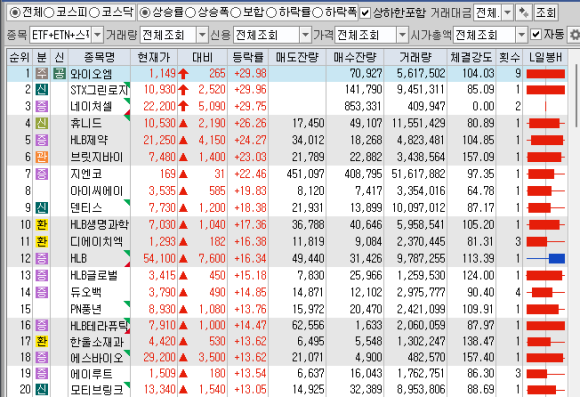580x397 pixels.
Task: Select the 하락폭 radio button
Action: (x=317, y=13)
